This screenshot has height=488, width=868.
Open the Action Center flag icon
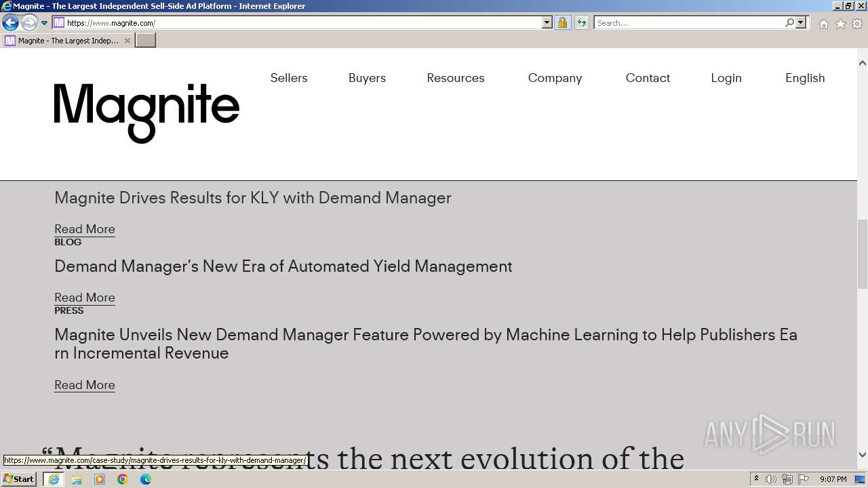tap(804, 479)
